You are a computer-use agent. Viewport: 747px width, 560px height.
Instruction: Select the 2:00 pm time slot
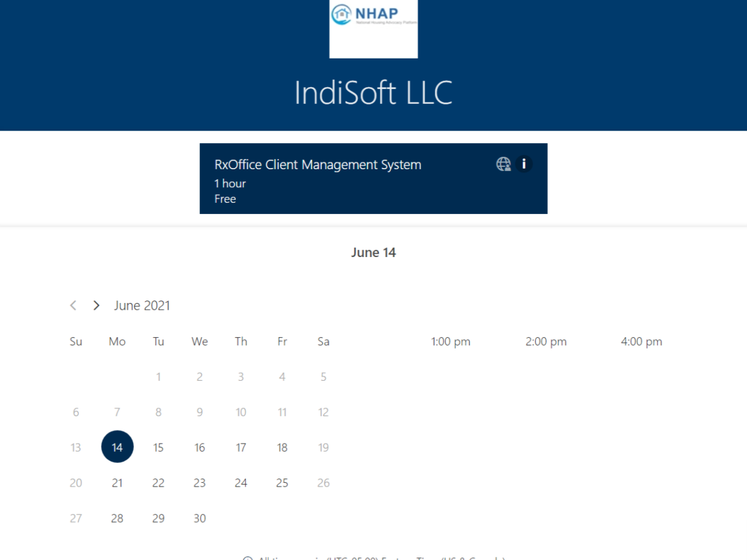click(546, 342)
